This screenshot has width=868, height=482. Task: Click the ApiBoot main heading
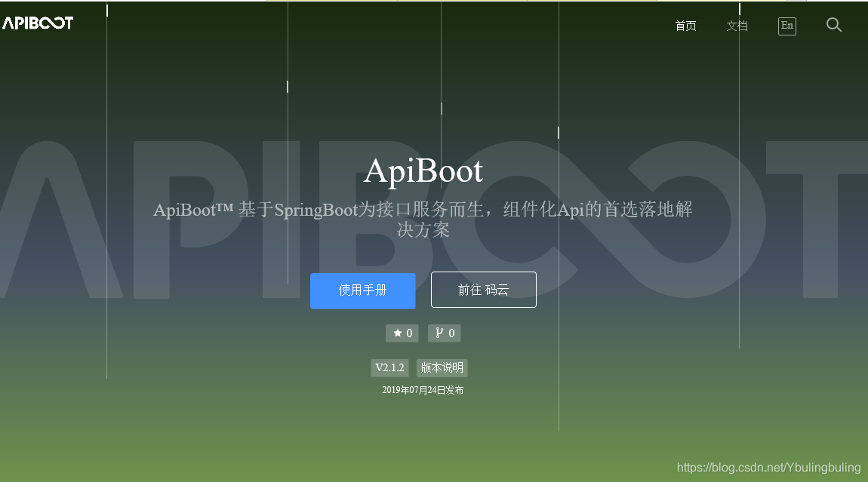(x=423, y=170)
